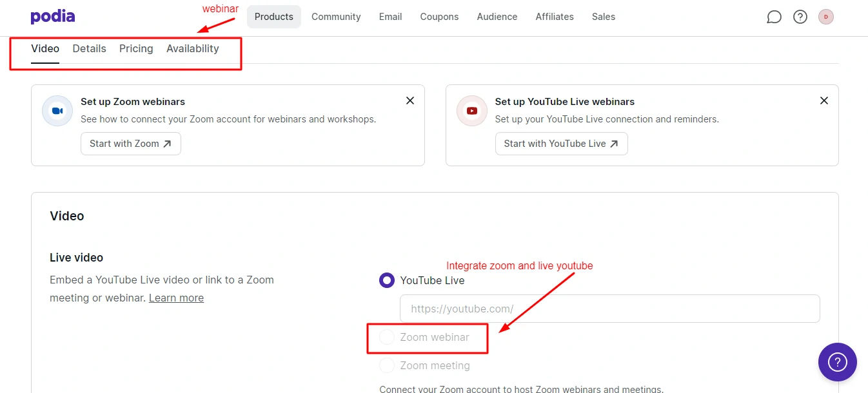Click the Set up Zoom webinars heading
Viewport: 868px width, 393px height.
(133, 102)
